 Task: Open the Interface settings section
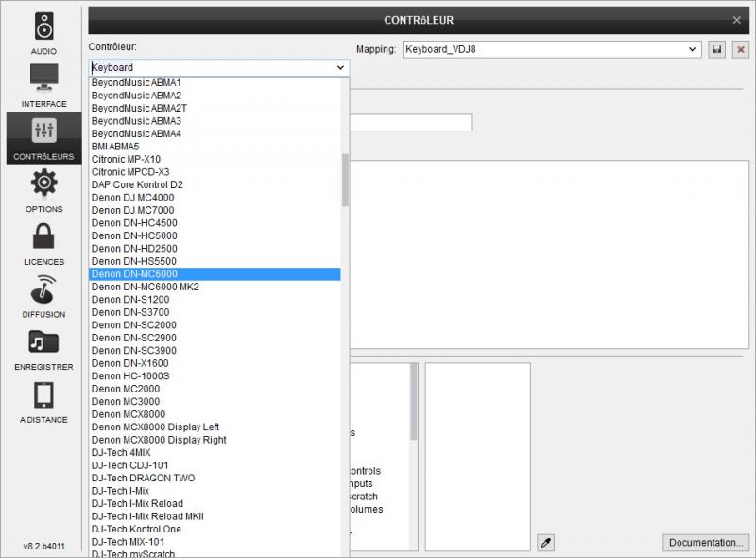pos(43,85)
